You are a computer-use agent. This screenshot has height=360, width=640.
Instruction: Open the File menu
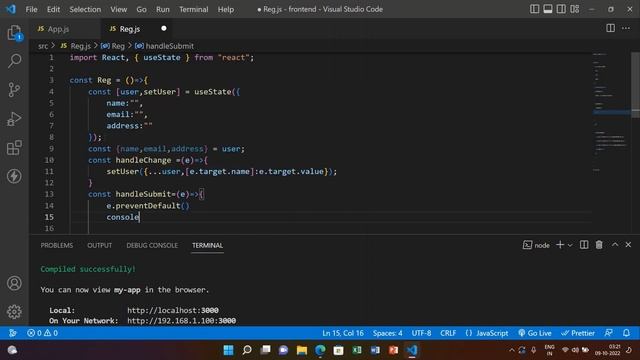(x=31, y=9)
